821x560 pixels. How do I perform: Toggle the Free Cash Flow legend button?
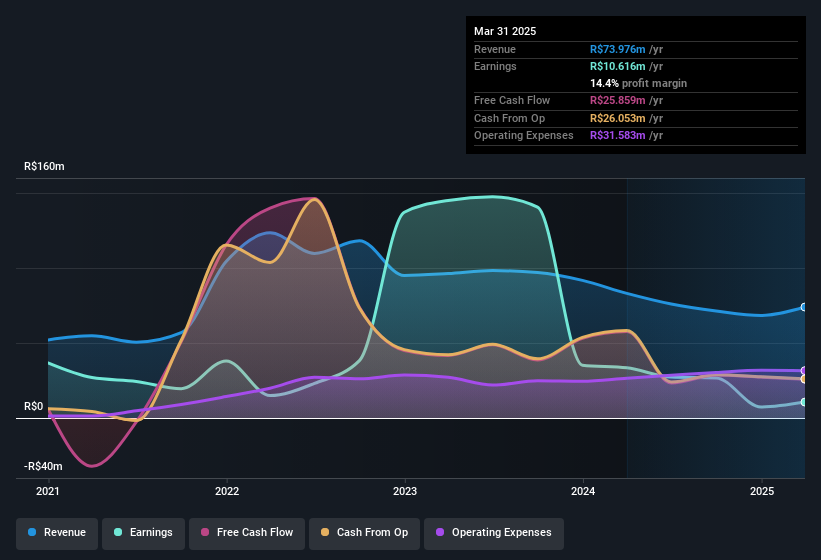[247, 533]
